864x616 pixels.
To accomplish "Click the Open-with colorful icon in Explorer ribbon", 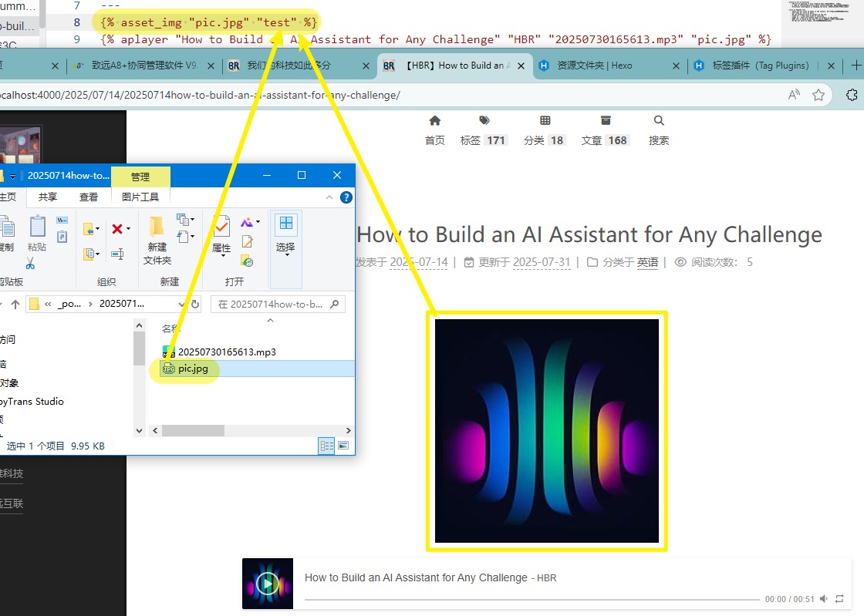I will click(247, 222).
